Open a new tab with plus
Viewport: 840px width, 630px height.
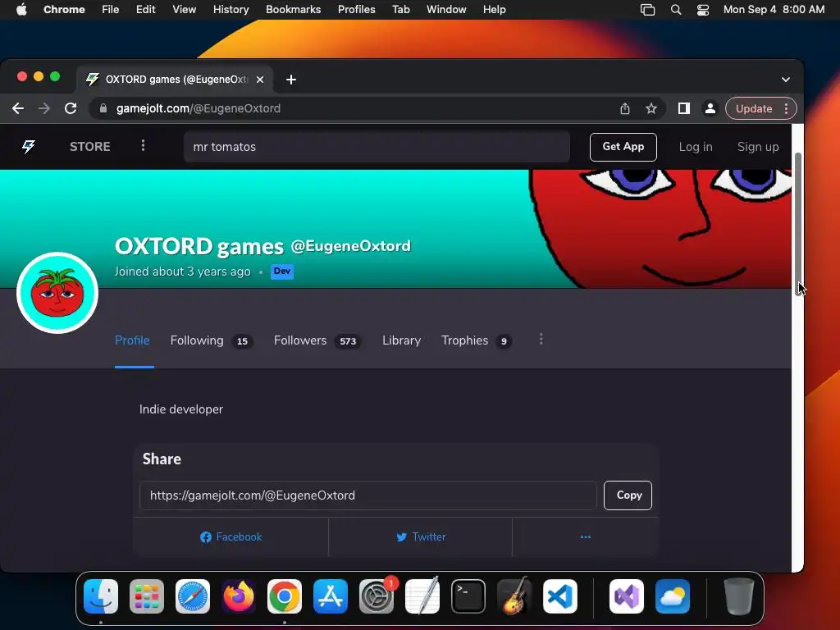291,80
